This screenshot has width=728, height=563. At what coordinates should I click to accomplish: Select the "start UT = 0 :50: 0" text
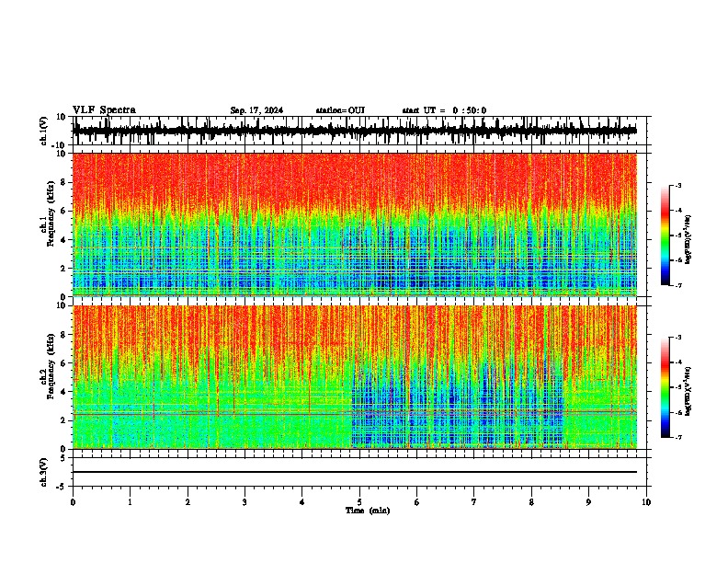[444, 110]
